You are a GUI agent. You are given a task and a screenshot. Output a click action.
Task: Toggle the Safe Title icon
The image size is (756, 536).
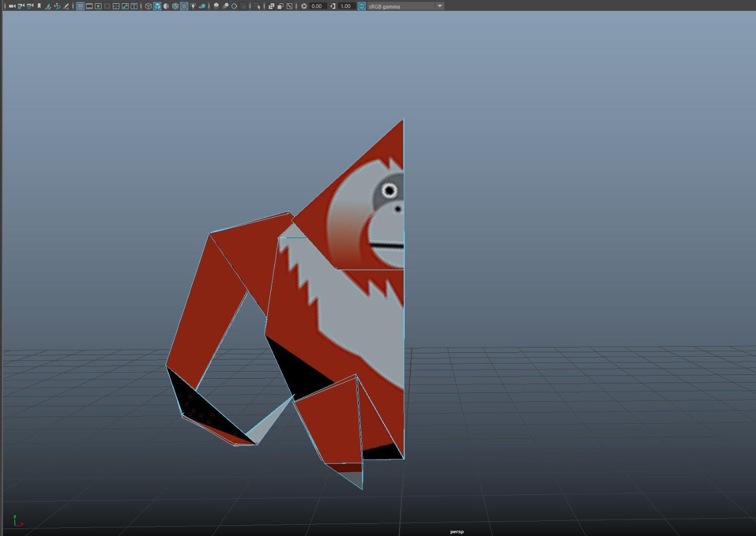tap(134, 6)
